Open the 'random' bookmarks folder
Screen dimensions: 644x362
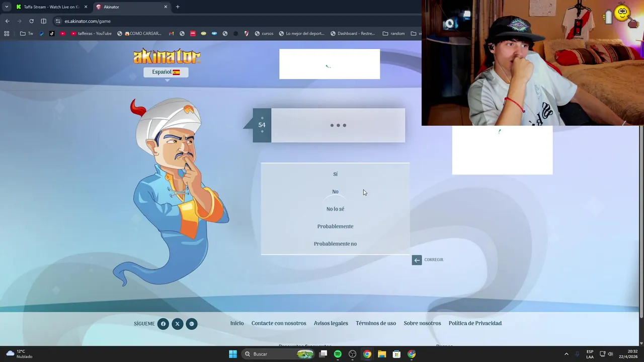393,34
